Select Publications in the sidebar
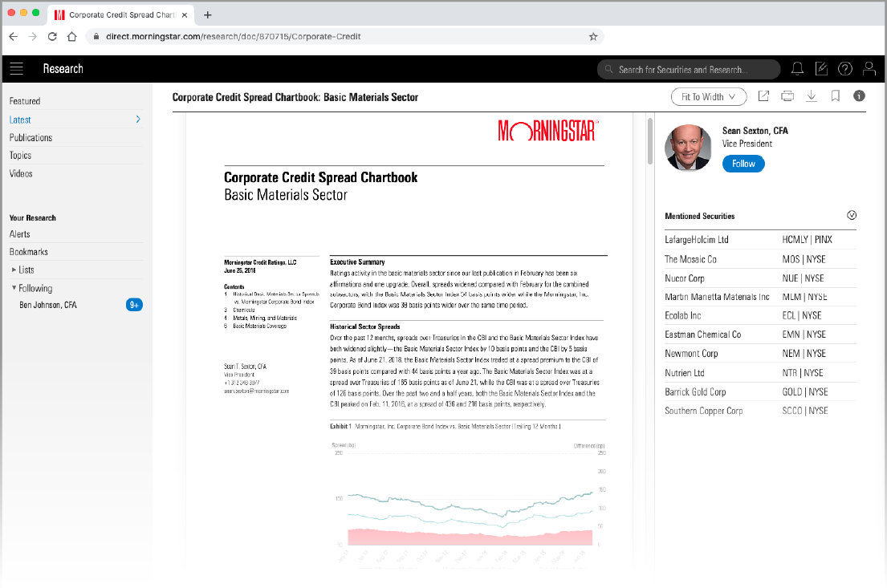This screenshot has width=887, height=588. click(31, 138)
